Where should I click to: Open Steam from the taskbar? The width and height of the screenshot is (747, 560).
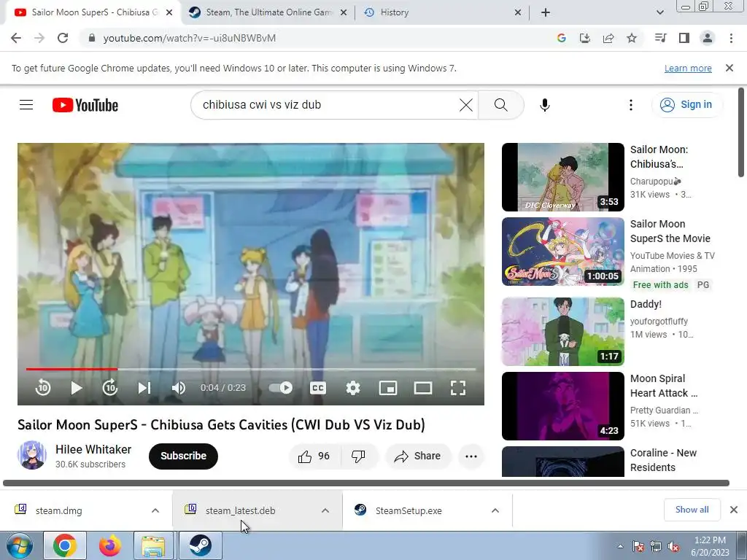200,545
